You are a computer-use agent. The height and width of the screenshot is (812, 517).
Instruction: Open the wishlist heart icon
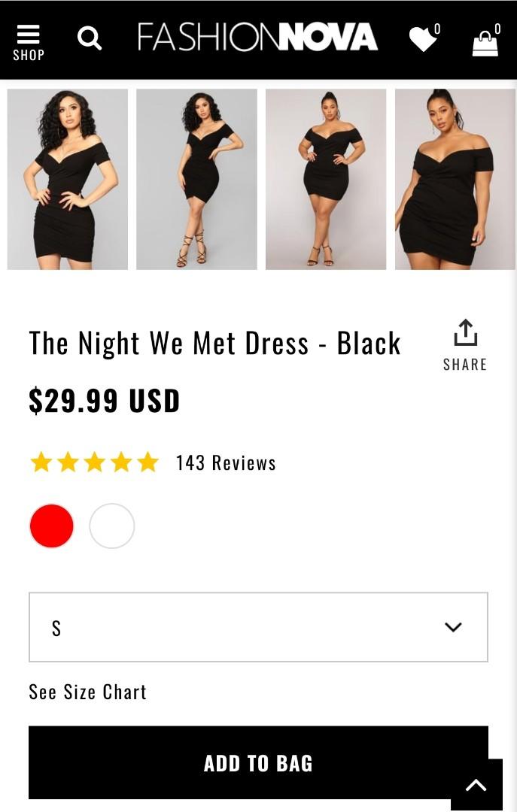tap(421, 39)
